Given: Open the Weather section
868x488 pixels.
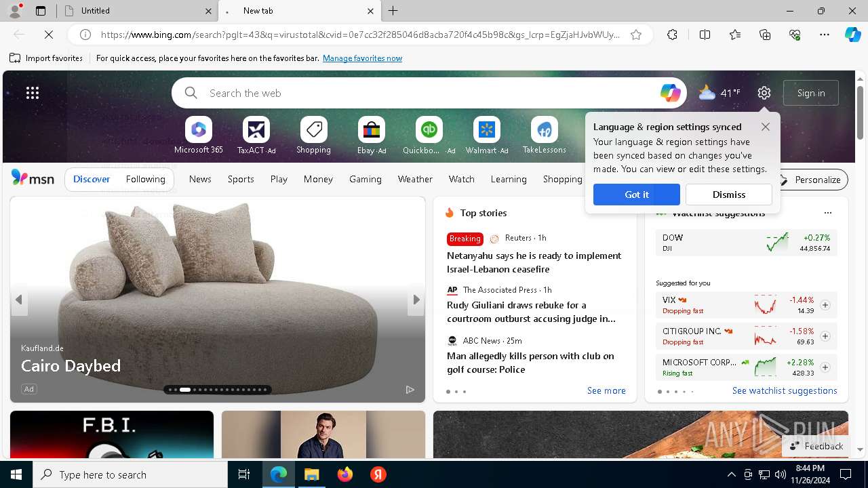Looking at the screenshot, I should [x=415, y=179].
